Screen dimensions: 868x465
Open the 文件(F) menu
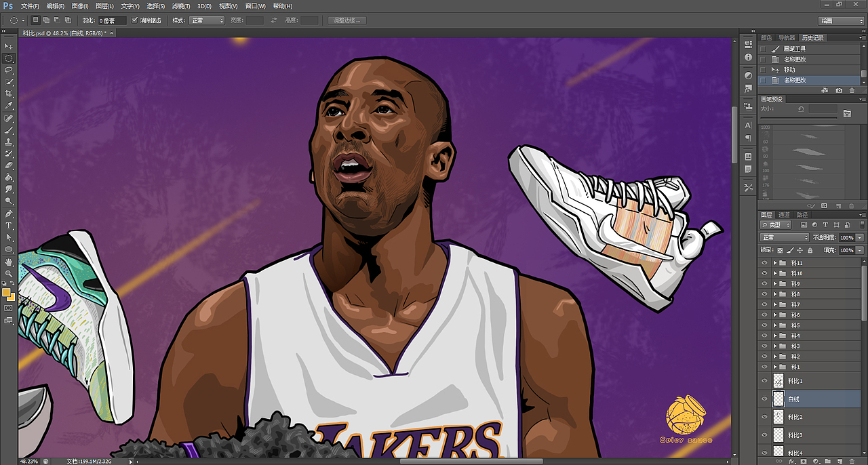click(x=30, y=6)
